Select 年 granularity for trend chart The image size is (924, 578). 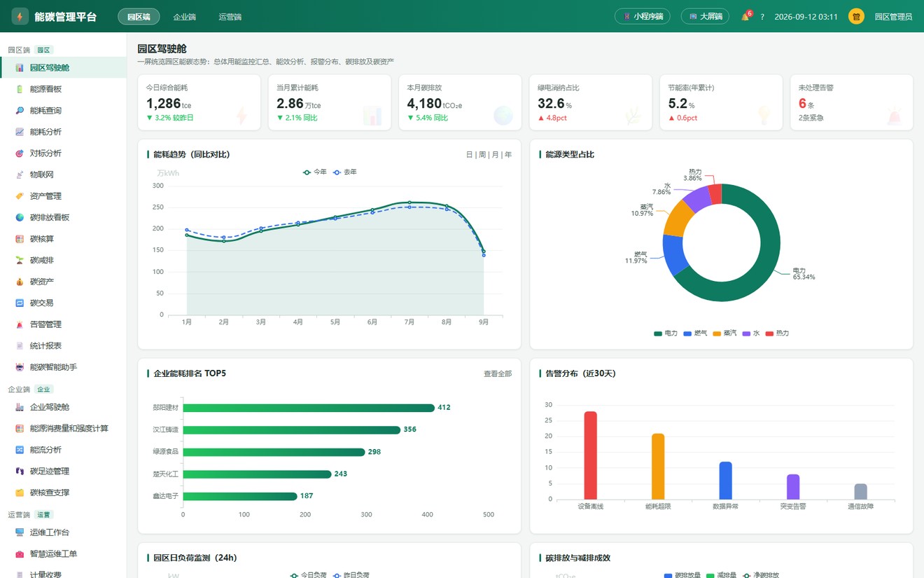[x=508, y=155]
